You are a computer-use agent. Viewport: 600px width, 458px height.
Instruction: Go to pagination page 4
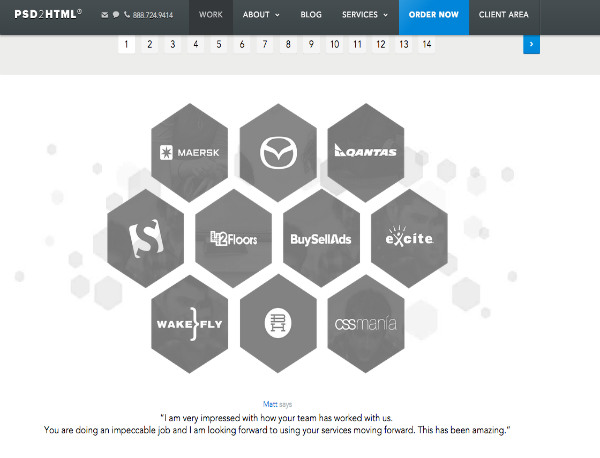pos(196,44)
